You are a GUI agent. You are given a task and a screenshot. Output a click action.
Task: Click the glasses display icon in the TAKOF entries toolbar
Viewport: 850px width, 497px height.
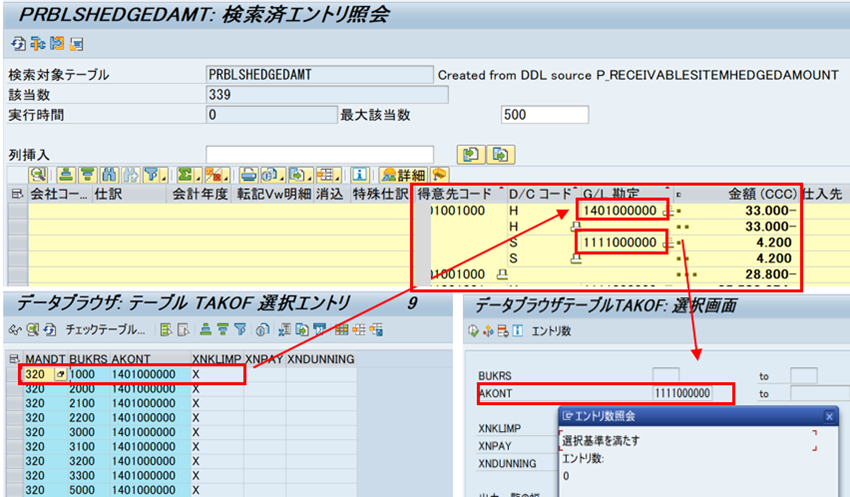click(x=15, y=330)
